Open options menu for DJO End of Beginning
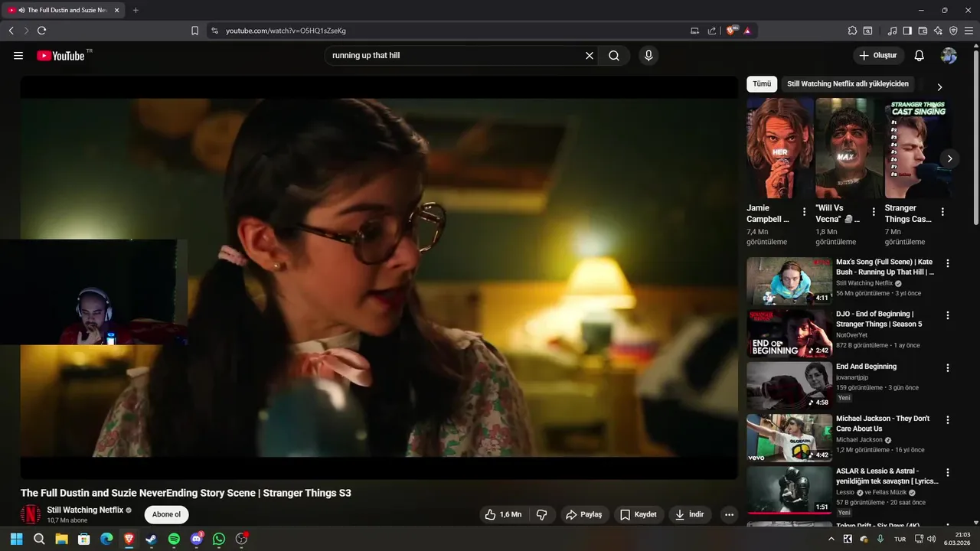Screen dimensions: 980x551 tap(948, 315)
